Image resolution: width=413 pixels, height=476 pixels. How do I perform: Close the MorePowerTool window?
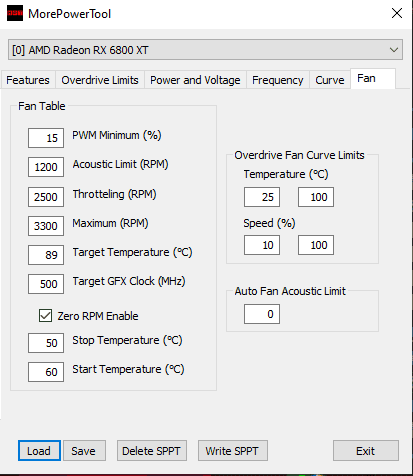tap(397, 13)
